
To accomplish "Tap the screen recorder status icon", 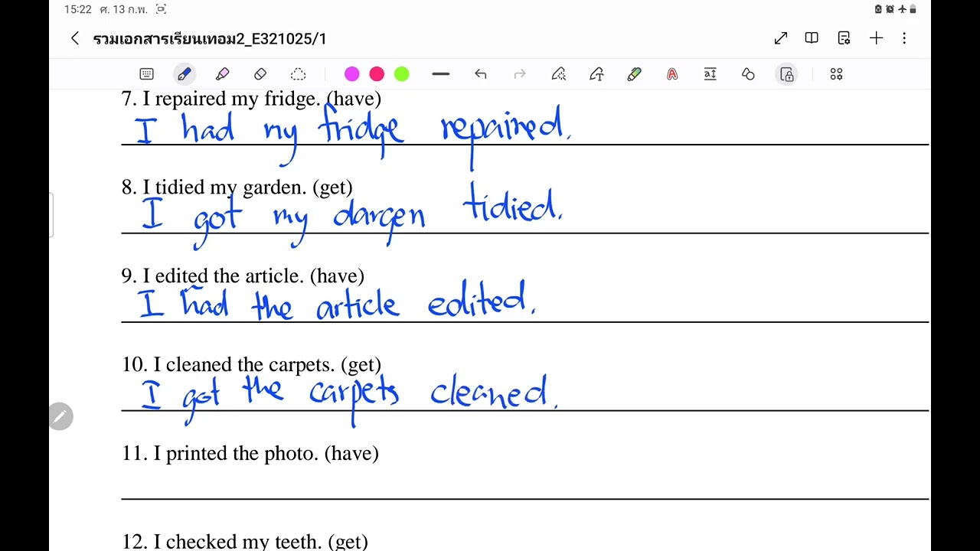I will [x=161, y=9].
